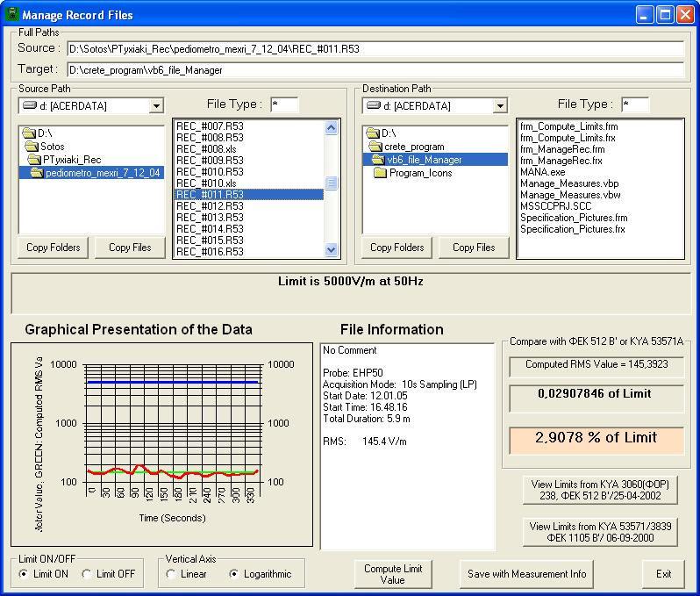Select file REC_#008.xls

(x=206, y=149)
